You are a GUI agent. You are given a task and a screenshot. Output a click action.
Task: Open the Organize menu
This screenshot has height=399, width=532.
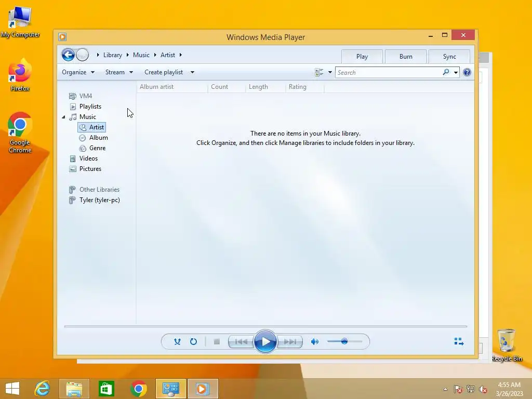click(x=78, y=72)
